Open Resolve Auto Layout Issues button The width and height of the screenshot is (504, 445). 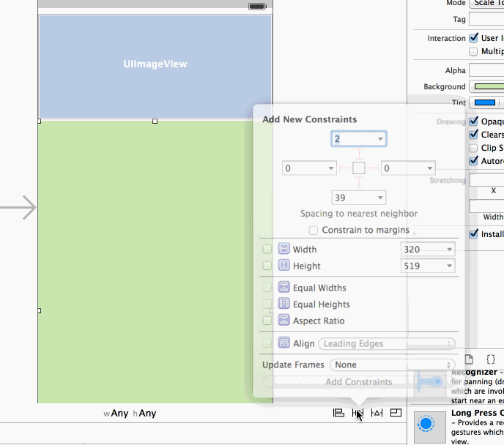[377, 413]
